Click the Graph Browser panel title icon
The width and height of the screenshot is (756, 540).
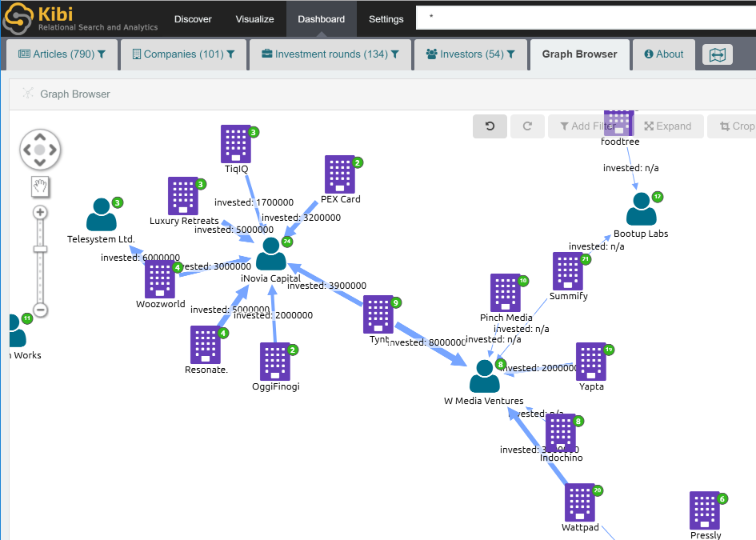pos(28,93)
